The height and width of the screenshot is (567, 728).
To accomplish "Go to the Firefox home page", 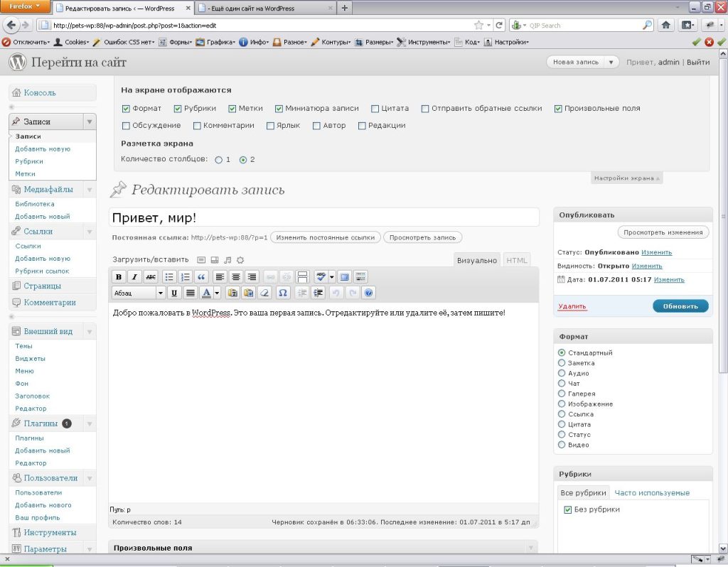I will 665,25.
